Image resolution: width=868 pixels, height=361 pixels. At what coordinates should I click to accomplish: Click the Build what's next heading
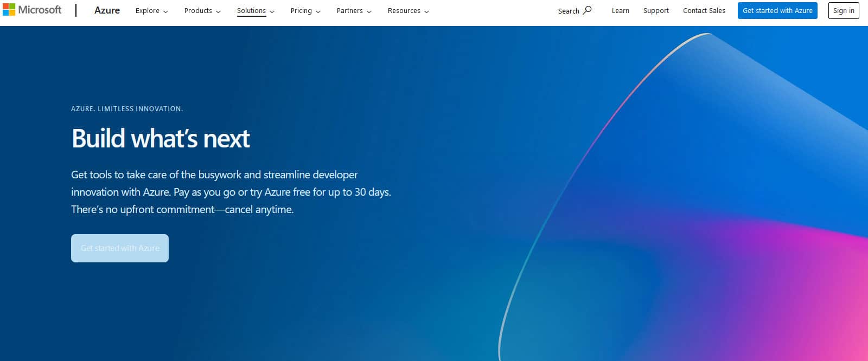point(161,138)
